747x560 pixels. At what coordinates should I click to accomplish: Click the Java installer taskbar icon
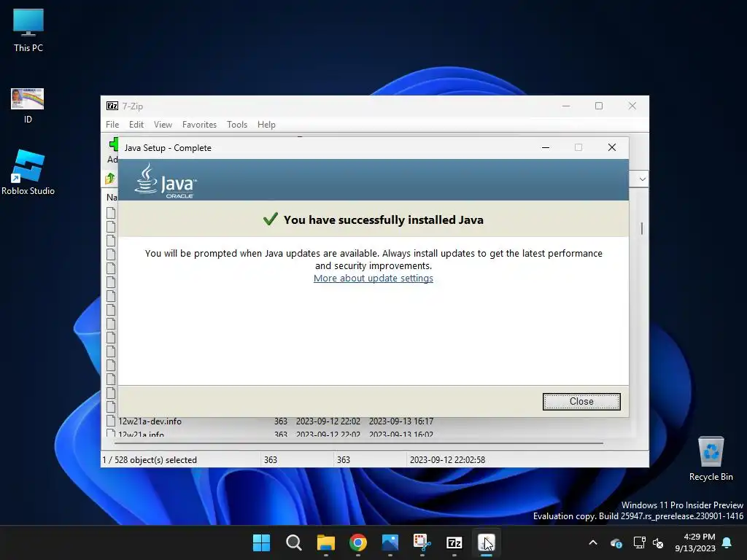click(x=487, y=542)
